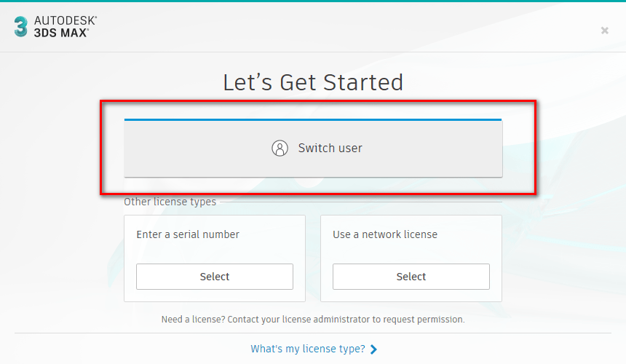Screen dimensions: 626x364
Task: Click the Let's Get Started heading
Action: (313, 82)
